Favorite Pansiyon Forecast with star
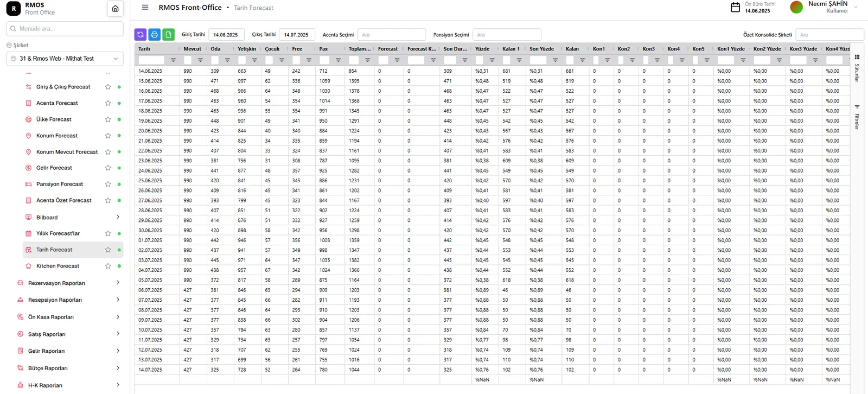The image size is (868, 394). click(108, 185)
